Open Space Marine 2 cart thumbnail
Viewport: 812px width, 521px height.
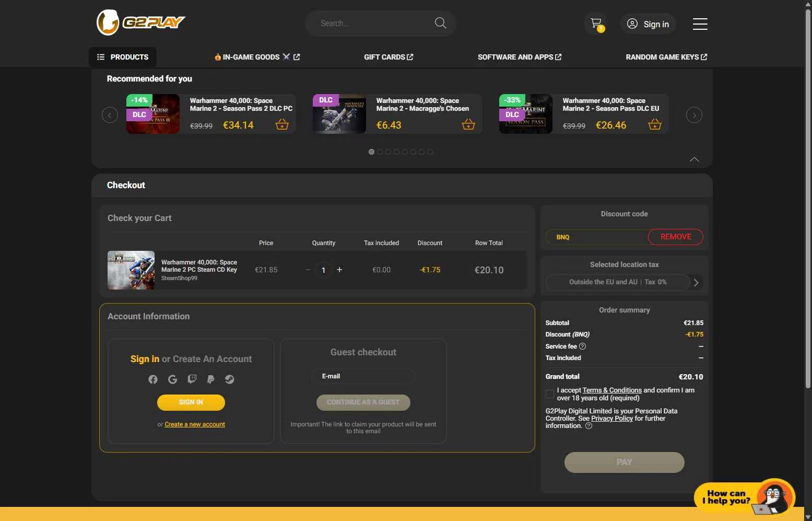pyautogui.click(x=131, y=270)
